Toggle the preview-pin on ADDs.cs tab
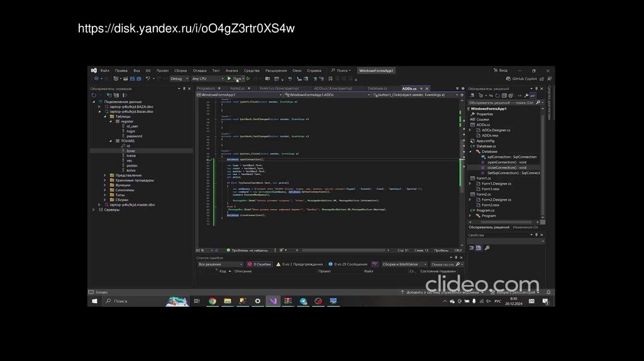This screenshot has width=644, height=361. [421, 89]
